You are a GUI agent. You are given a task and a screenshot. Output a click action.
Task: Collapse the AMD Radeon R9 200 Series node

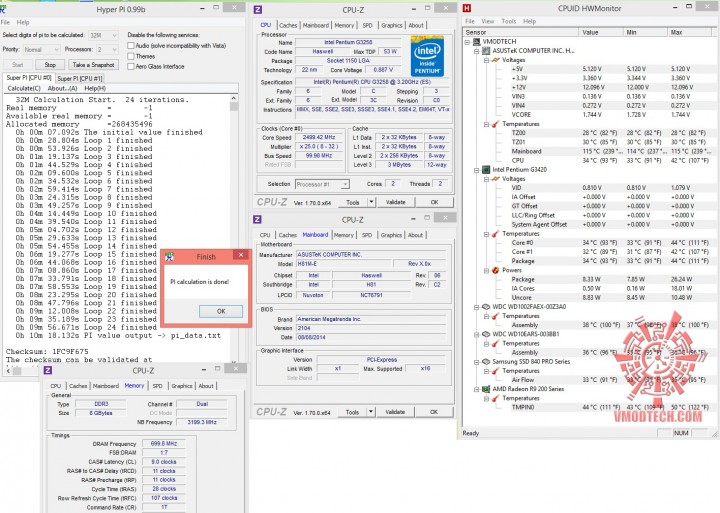477,389
